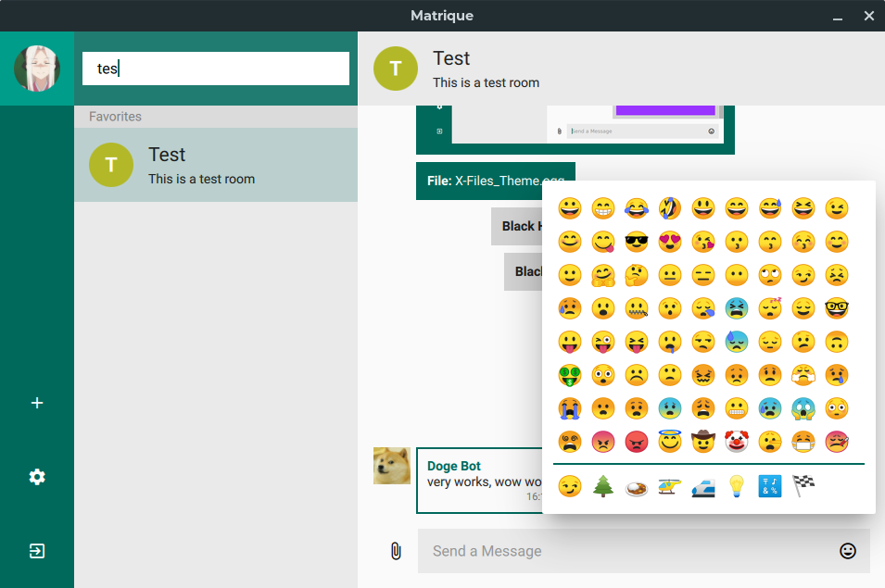This screenshot has width=885, height=588.
Task: Open the flags emoji category
Action: [x=803, y=486]
